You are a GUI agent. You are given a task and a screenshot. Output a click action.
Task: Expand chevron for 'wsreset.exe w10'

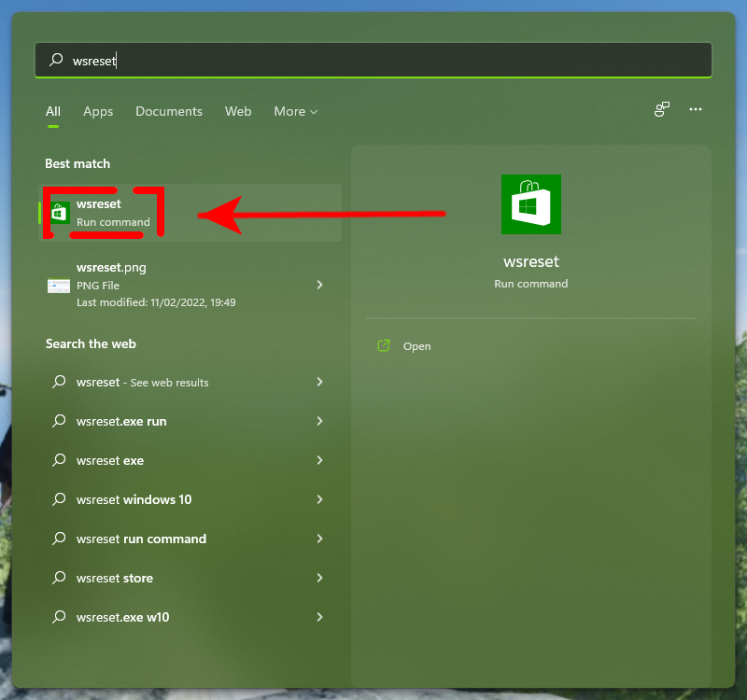(319, 617)
